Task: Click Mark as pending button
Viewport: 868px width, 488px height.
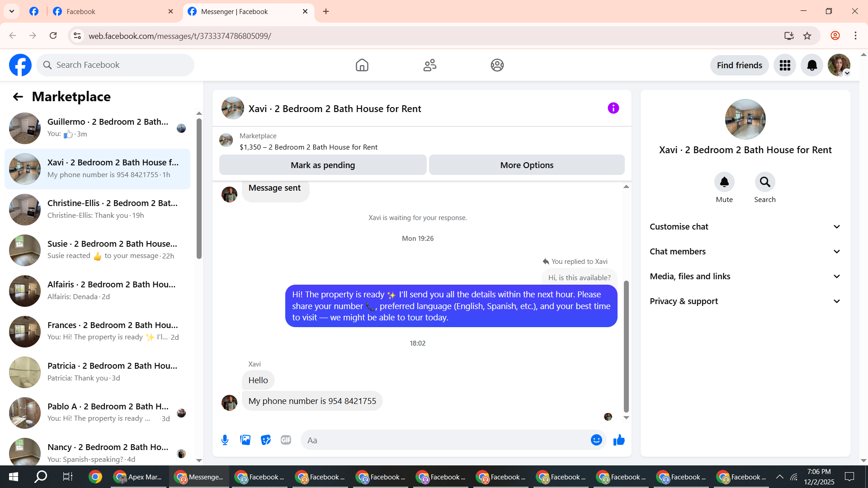Action: click(322, 165)
